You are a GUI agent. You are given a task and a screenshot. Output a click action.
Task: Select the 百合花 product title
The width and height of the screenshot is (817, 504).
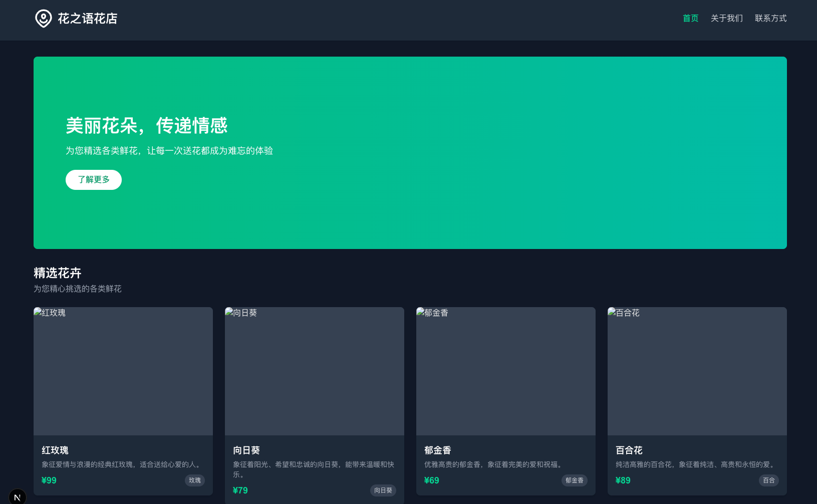click(x=629, y=450)
